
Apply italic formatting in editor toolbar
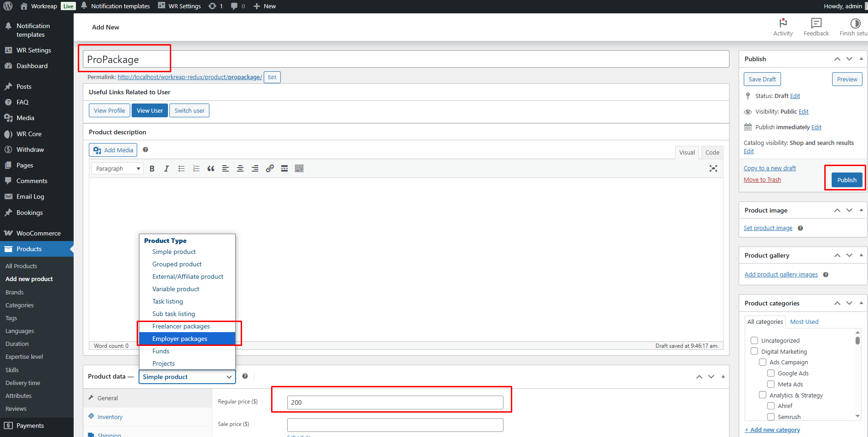(167, 169)
